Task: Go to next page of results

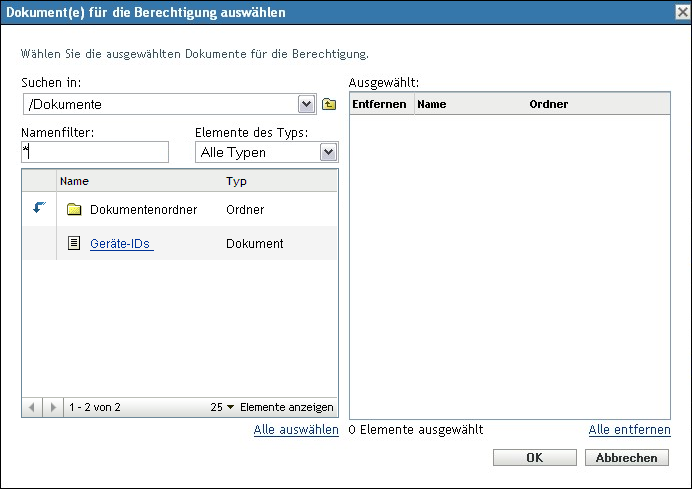Action: click(x=53, y=408)
